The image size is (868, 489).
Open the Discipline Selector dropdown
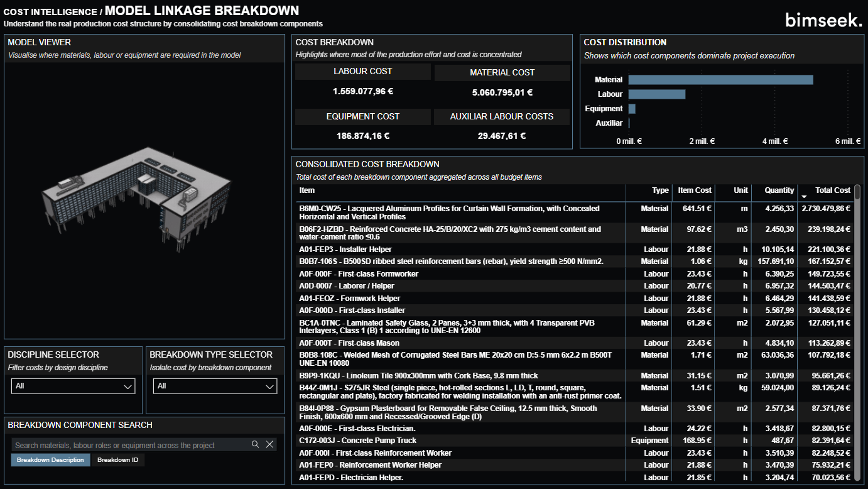tap(73, 386)
